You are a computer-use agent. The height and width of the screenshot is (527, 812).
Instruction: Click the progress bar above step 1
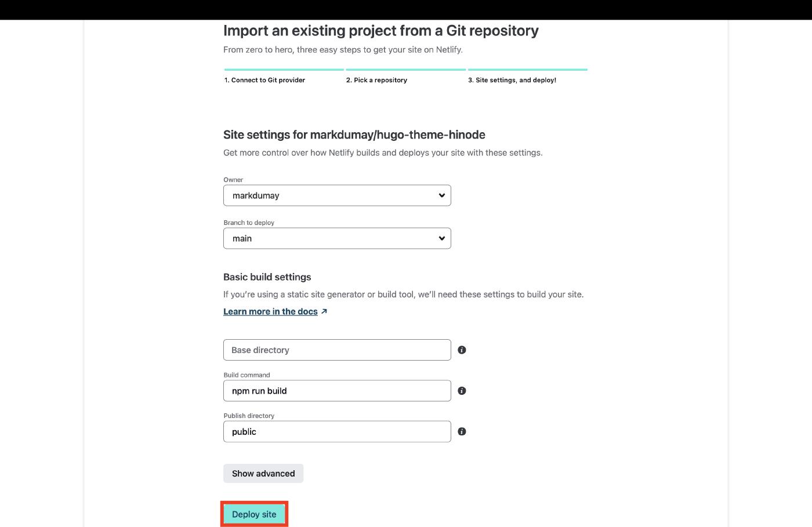284,70
